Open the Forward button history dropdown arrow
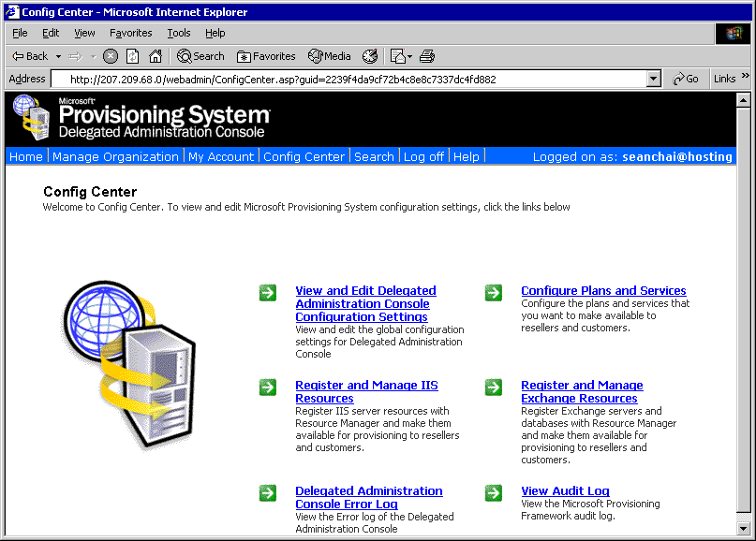This screenshot has height=541, width=756. pos(93,56)
